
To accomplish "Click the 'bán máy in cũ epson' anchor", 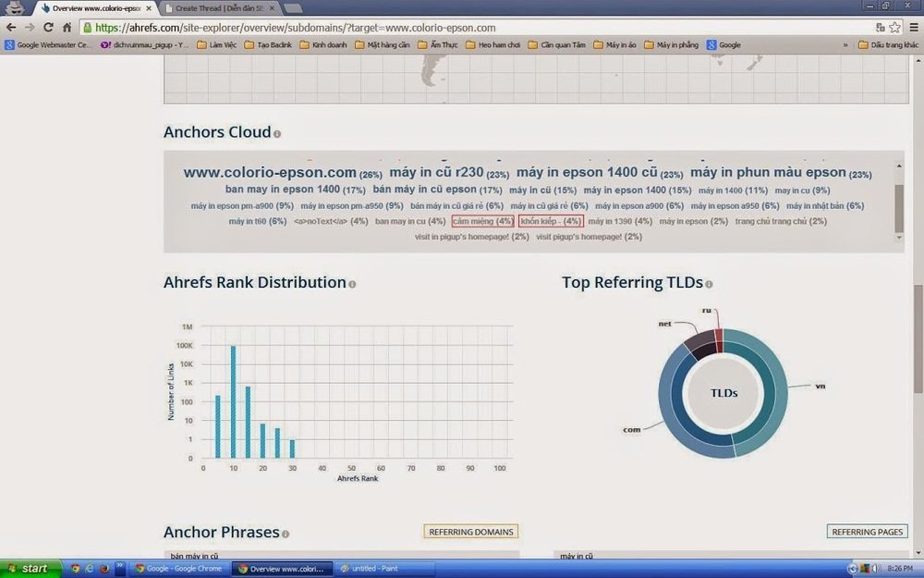I will coord(424,190).
